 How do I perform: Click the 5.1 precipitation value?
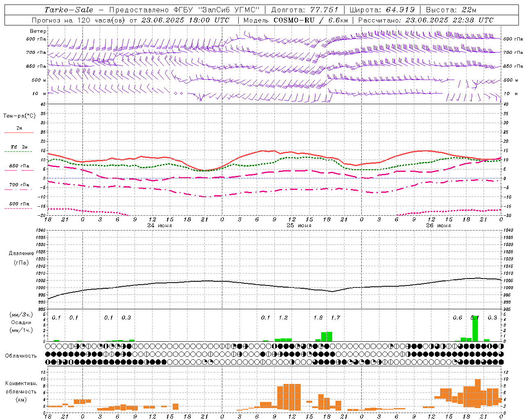(x=475, y=317)
